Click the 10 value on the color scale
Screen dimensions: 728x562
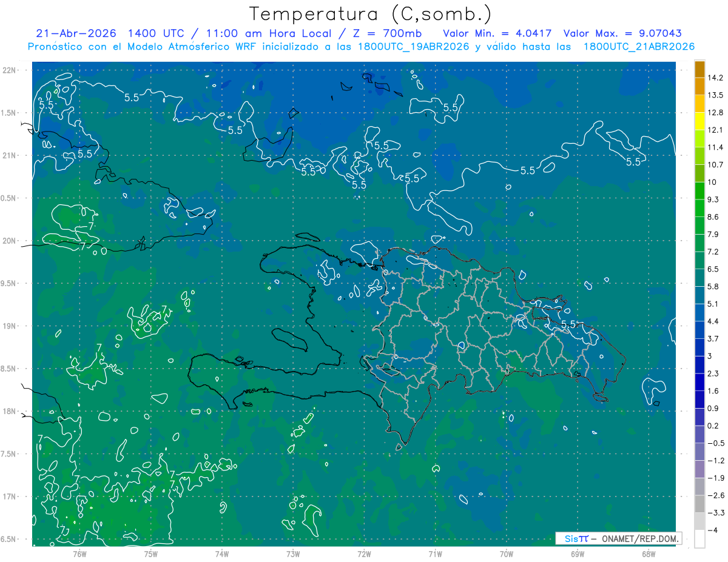coord(713,182)
